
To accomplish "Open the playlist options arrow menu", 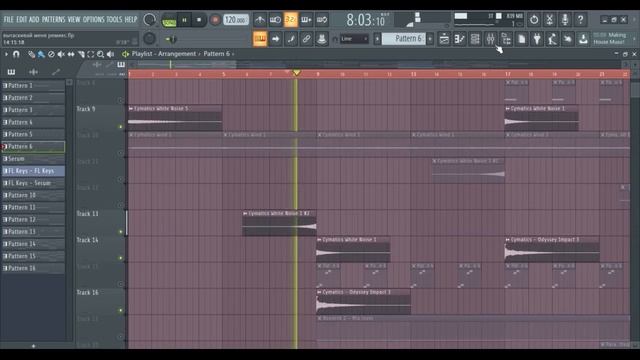I will (x=6, y=54).
